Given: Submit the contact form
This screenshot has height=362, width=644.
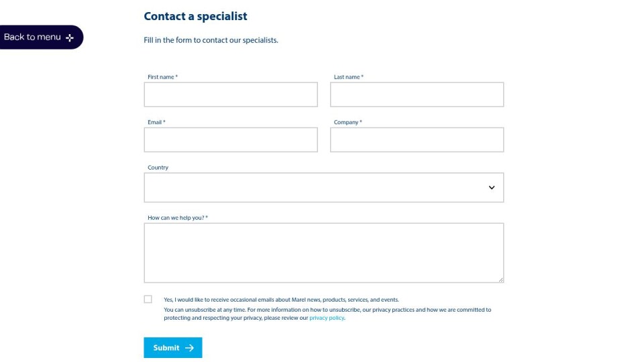Looking at the screenshot, I should pyautogui.click(x=173, y=348).
